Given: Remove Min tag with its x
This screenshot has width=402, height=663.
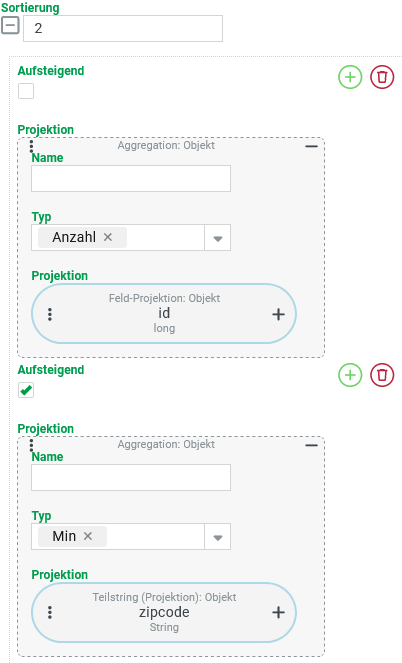Looking at the screenshot, I should (x=88, y=536).
